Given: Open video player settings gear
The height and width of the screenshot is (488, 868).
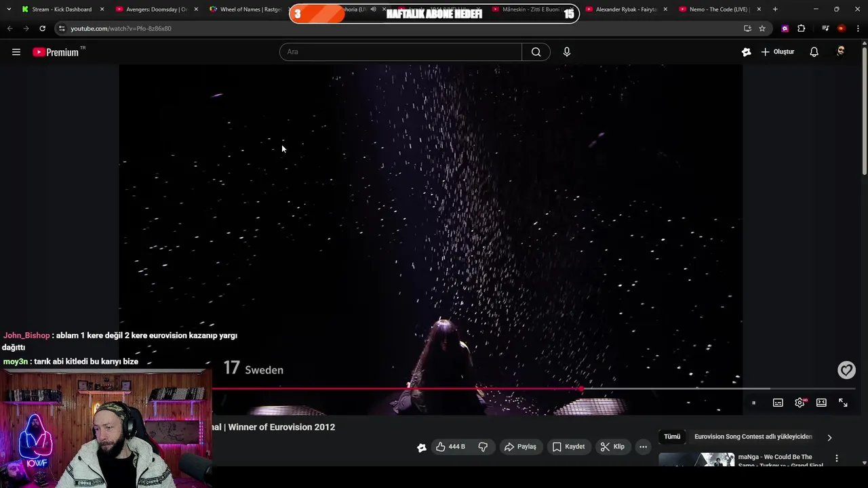Looking at the screenshot, I should [x=800, y=403].
